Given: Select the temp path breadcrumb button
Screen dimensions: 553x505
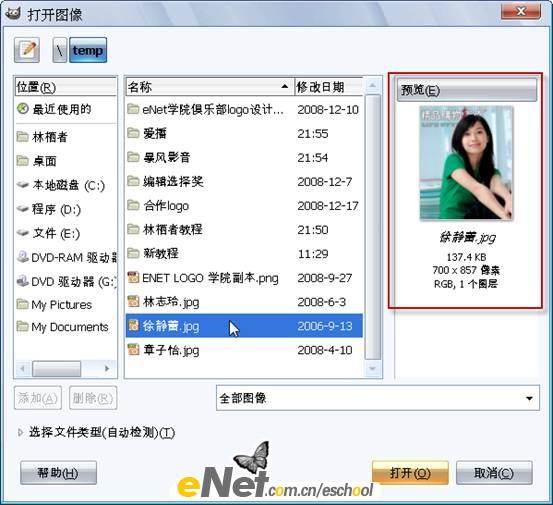Looking at the screenshot, I should click(88, 50).
